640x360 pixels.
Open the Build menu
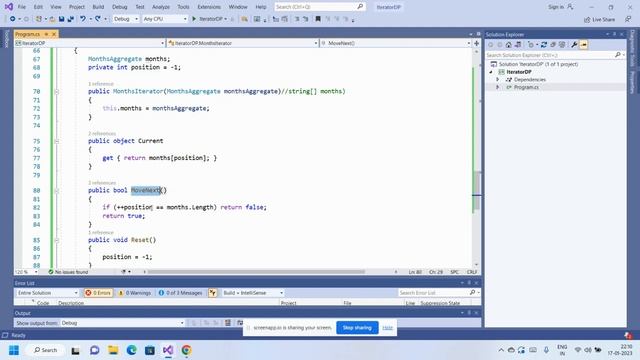click(98, 7)
